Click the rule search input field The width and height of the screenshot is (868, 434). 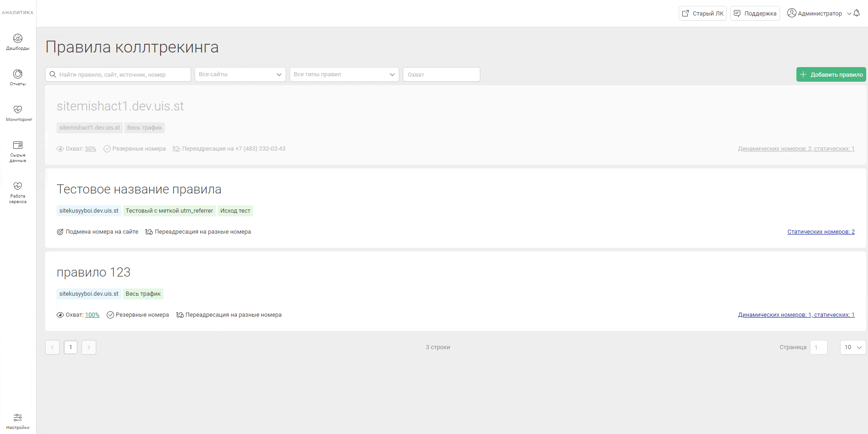(x=118, y=74)
